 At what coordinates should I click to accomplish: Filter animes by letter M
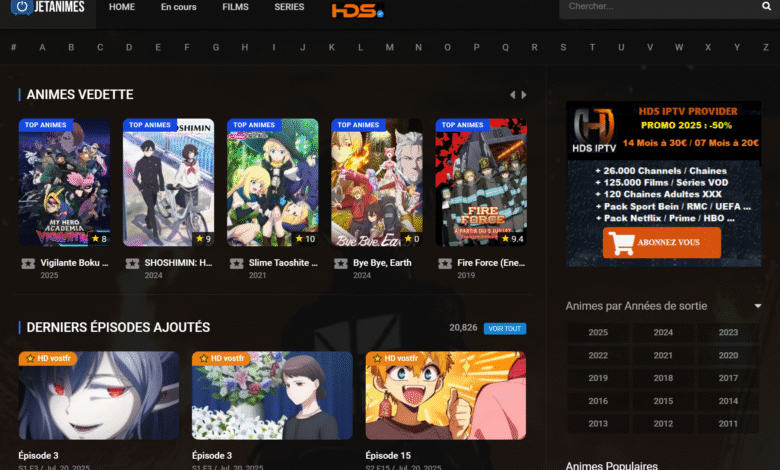point(390,47)
